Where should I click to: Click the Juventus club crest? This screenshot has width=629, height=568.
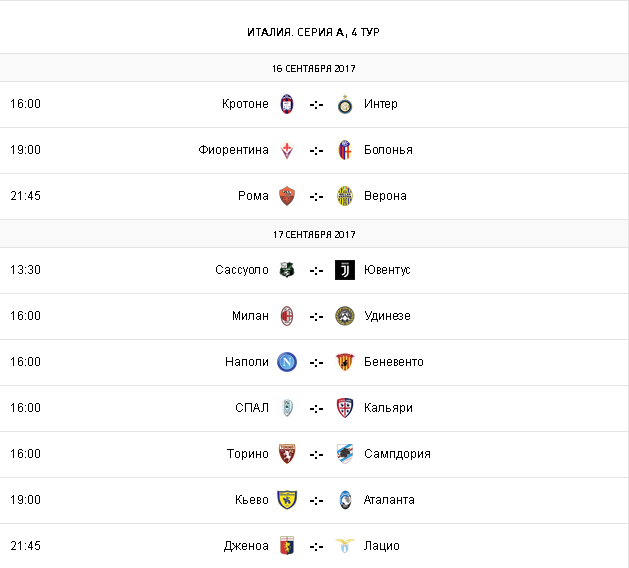tap(345, 270)
